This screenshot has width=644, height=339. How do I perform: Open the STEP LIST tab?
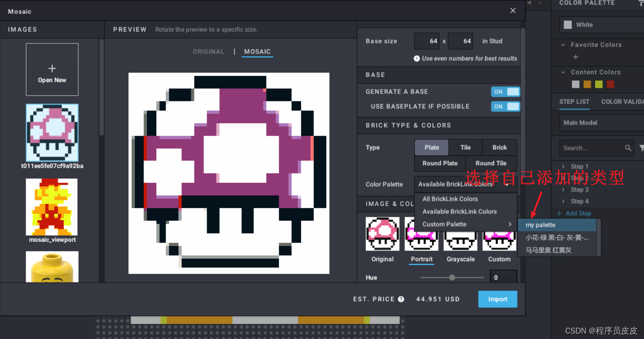[574, 101]
